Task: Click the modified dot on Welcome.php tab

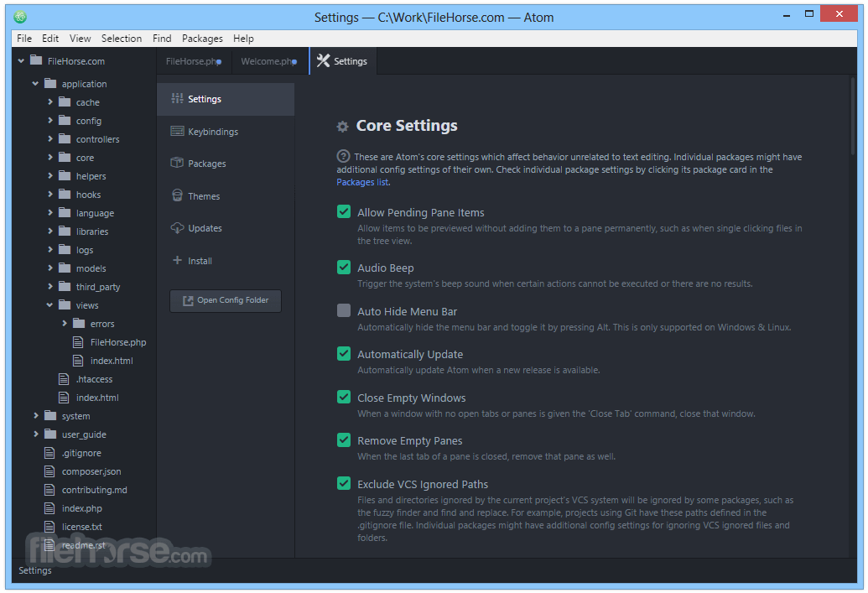Action: 294,62
